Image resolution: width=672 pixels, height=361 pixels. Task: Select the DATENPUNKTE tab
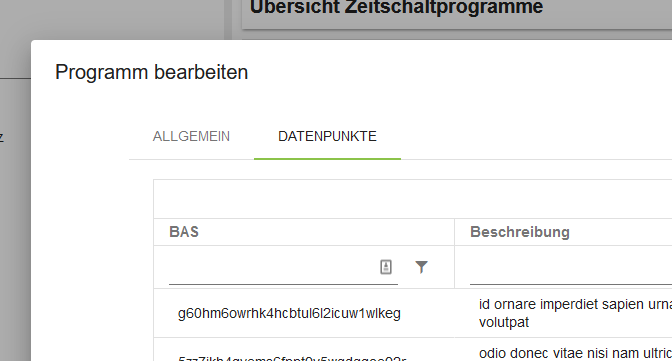tap(327, 136)
